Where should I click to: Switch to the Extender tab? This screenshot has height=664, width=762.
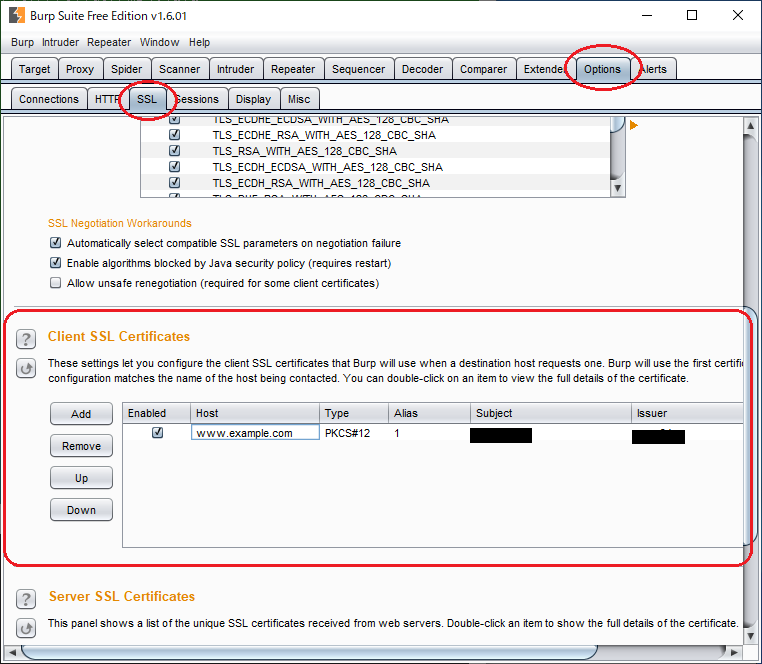[545, 69]
